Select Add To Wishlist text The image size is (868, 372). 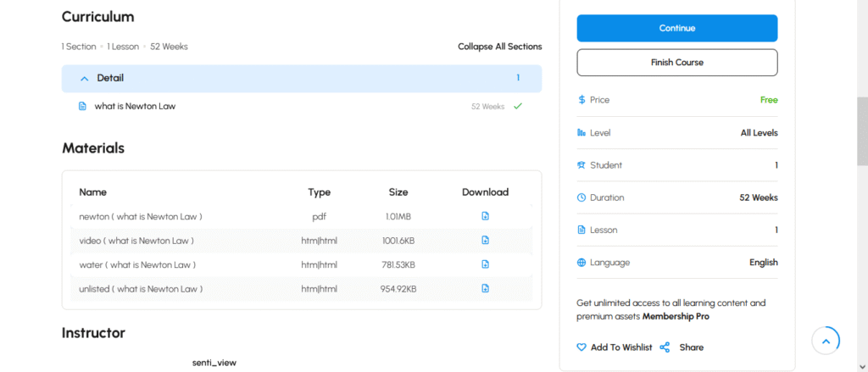click(x=621, y=347)
